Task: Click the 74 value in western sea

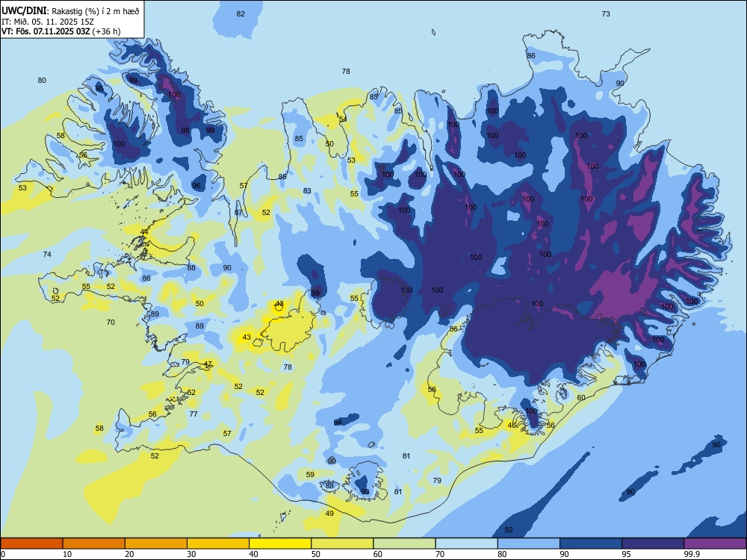Action: (46, 255)
